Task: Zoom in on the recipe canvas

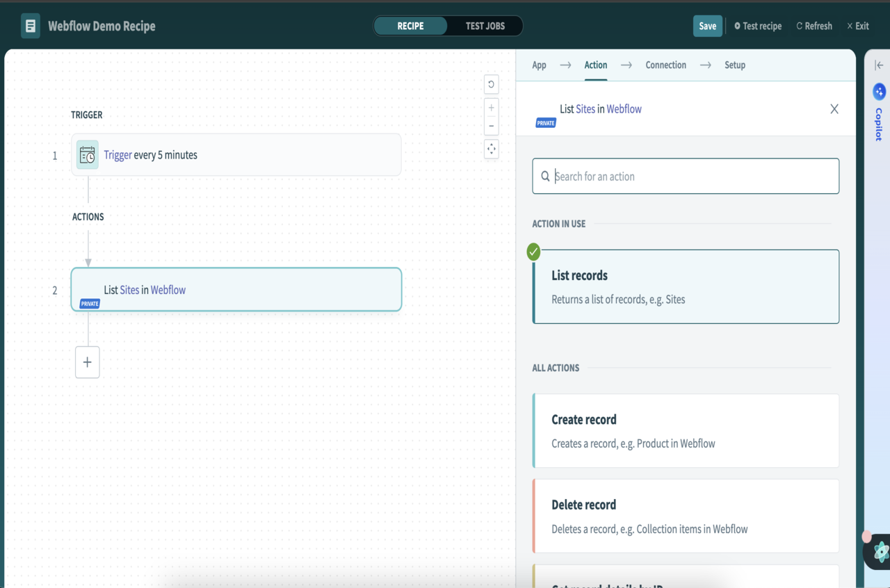Action: point(492,108)
